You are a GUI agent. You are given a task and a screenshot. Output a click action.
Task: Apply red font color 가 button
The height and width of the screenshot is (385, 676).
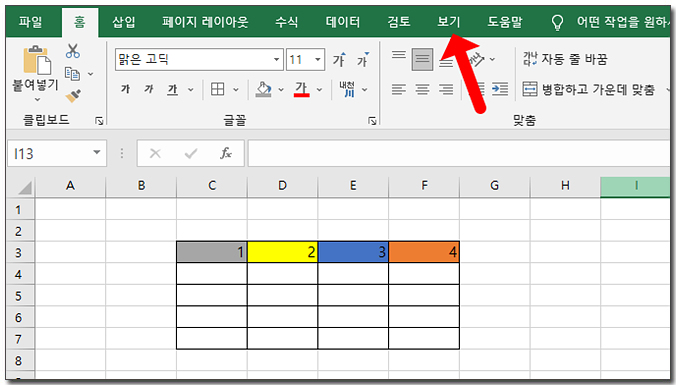tap(302, 89)
